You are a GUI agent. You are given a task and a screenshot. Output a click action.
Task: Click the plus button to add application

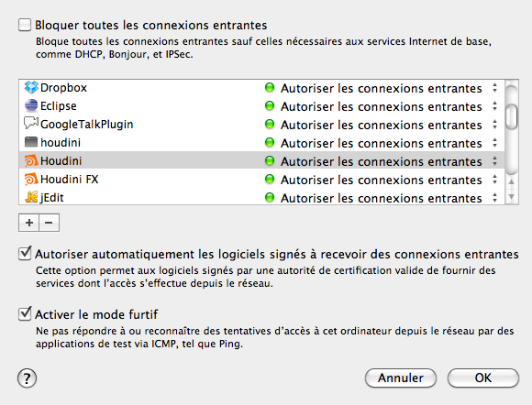coord(29,223)
